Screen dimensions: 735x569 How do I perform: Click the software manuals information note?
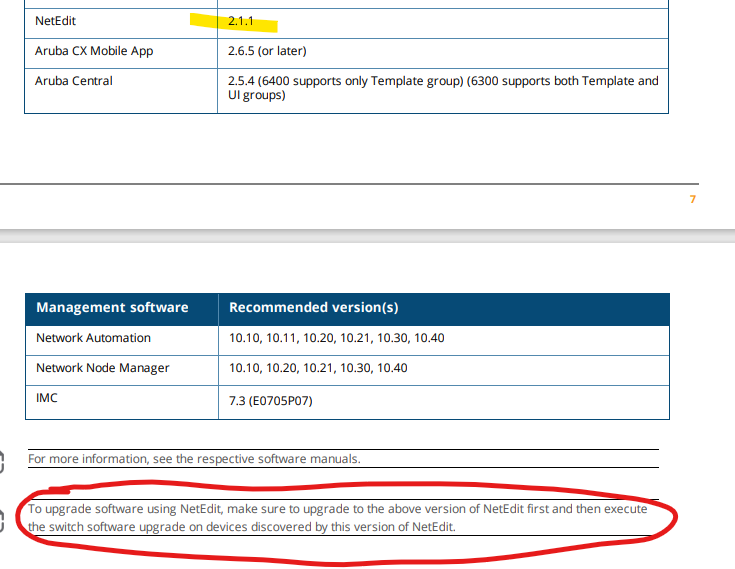tap(194, 459)
